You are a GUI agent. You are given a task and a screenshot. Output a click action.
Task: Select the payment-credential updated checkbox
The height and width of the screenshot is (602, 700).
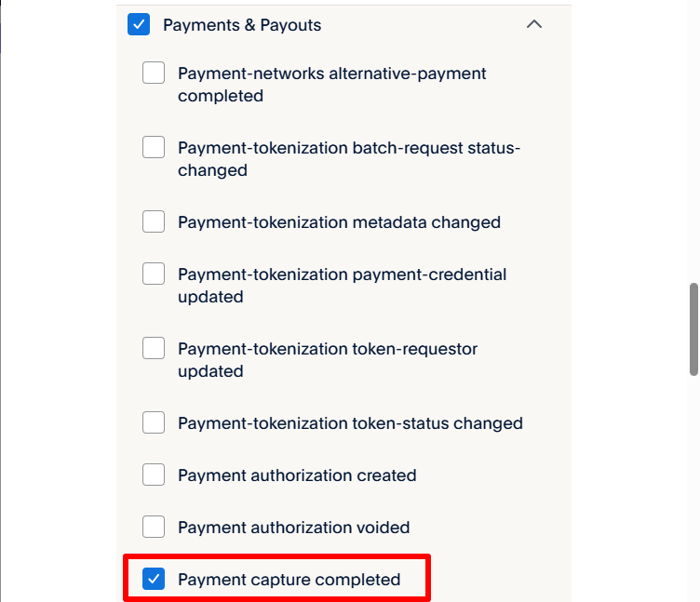154,274
